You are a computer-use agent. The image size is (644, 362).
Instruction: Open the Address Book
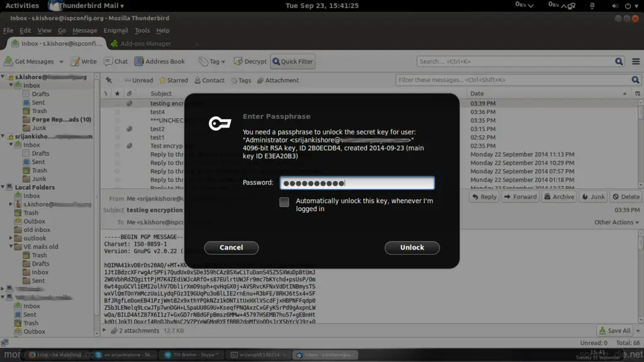coord(160,61)
